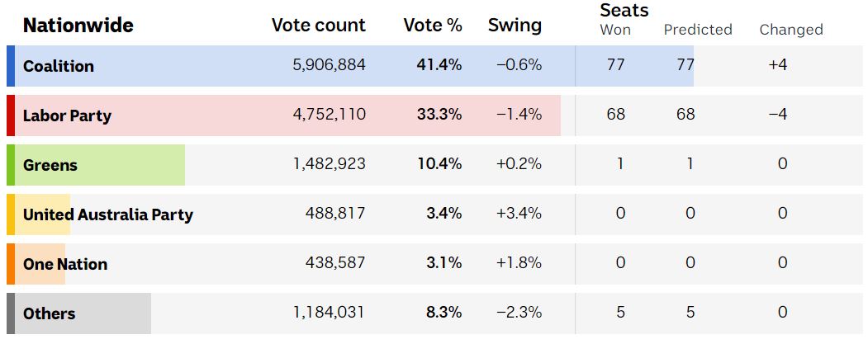Click the Changed column header
The width and height of the screenshot is (868, 344).
click(791, 30)
